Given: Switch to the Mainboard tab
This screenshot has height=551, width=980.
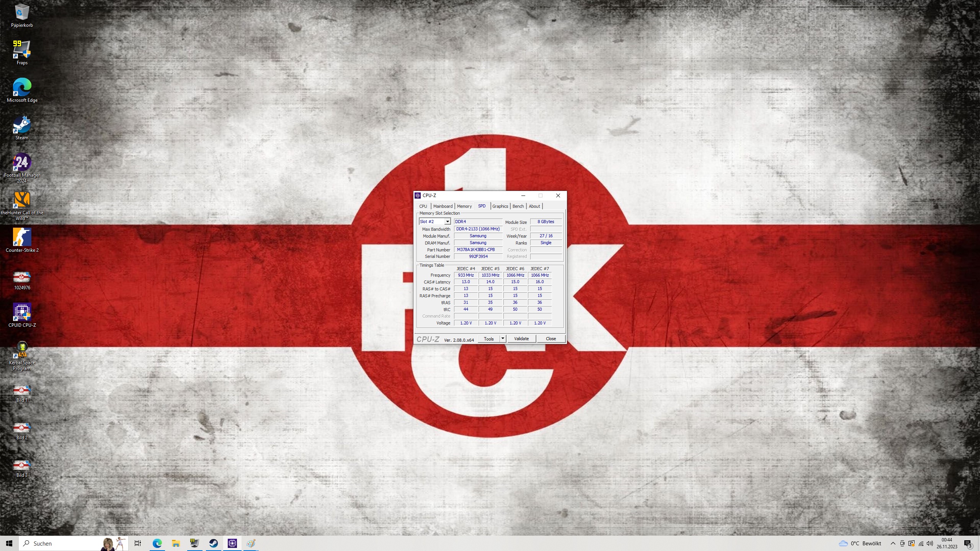Looking at the screenshot, I should click(443, 206).
